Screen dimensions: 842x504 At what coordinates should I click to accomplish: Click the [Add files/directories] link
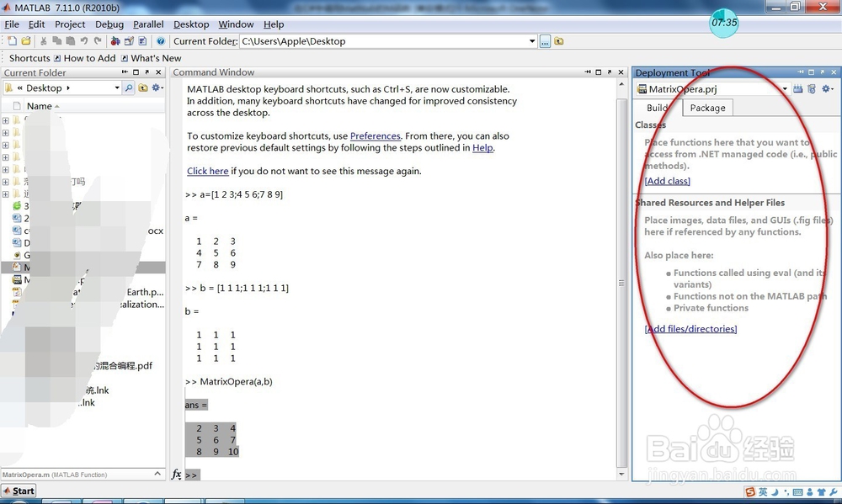[x=690, y=328]
